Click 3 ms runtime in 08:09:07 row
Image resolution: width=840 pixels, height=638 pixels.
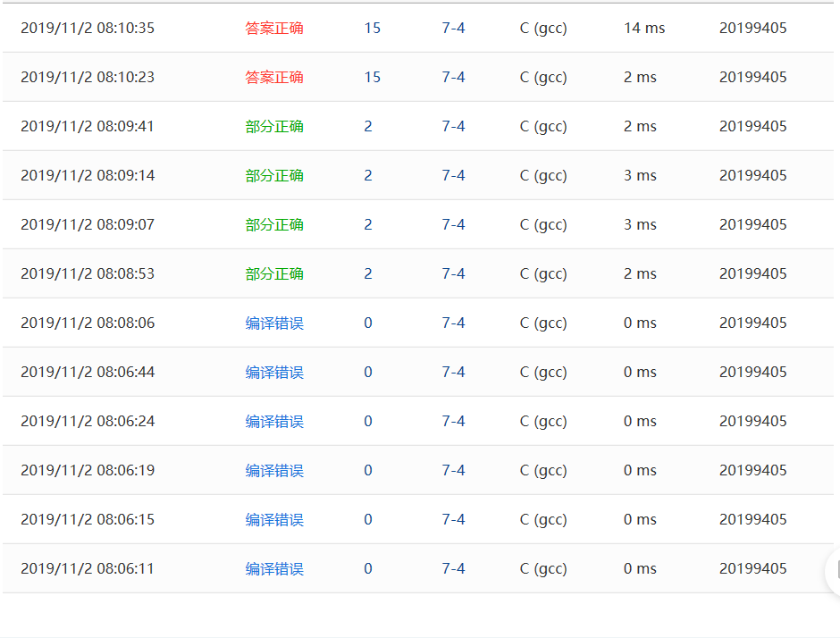640,224
